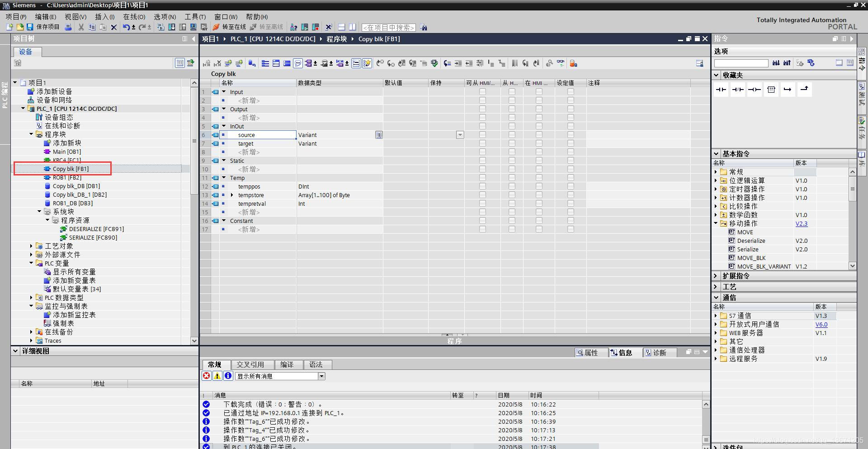
Task: Open the 项目(P) menu
Action: (x=16, y=17)
